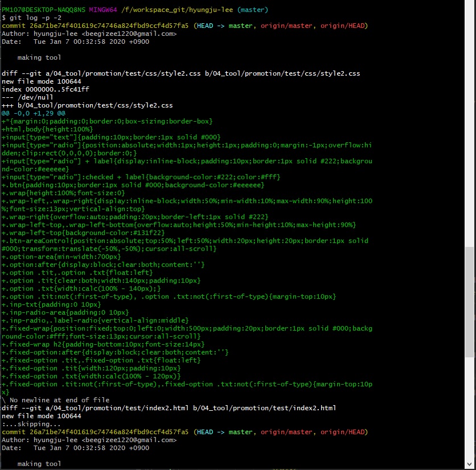476x470 pixels.
Task: Click the '+++ b/04_tool' style2.css path line
Action: click(87, 105)
